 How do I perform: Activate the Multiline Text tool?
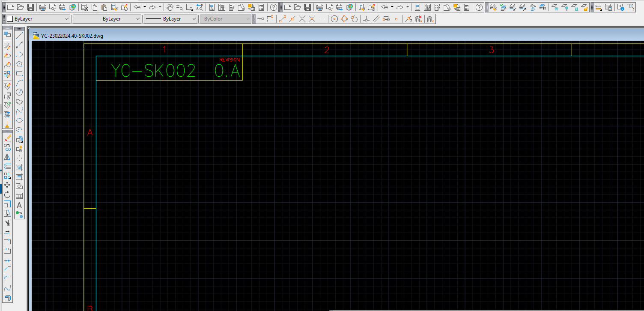pyautogui.click(x=19, y=205)
